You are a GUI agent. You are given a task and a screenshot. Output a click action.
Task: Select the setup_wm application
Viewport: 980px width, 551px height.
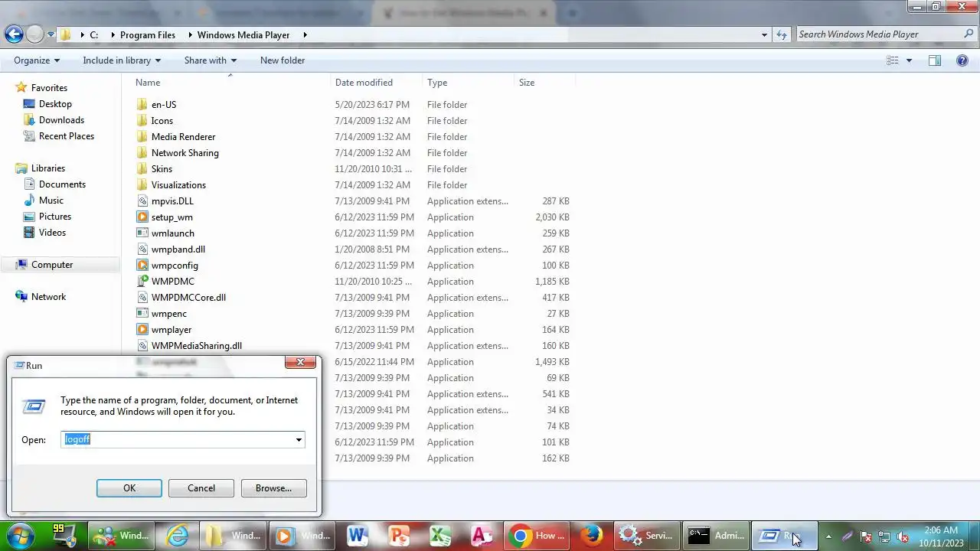tap(171, 217)
